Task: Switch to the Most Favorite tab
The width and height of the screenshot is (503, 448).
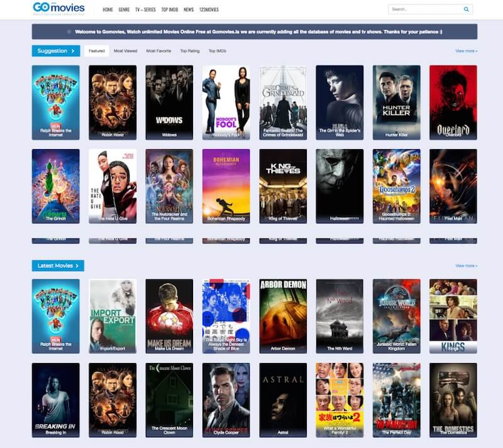Action: tap(158, 51)
